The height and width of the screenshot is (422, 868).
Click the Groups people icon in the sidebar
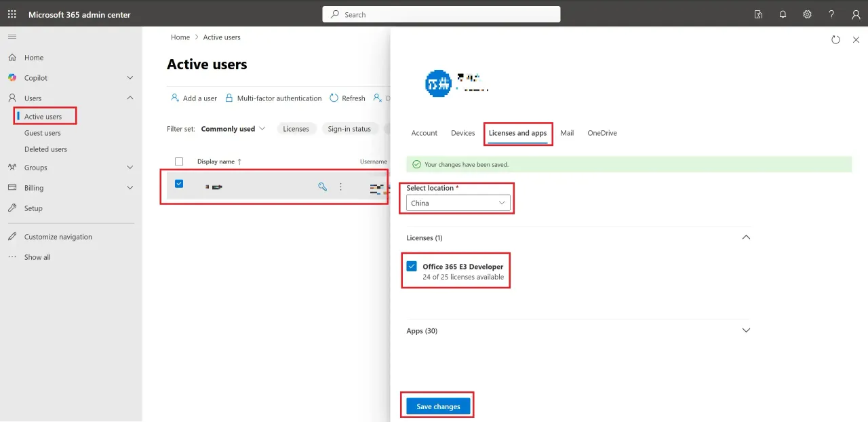(x=12, y=168)
